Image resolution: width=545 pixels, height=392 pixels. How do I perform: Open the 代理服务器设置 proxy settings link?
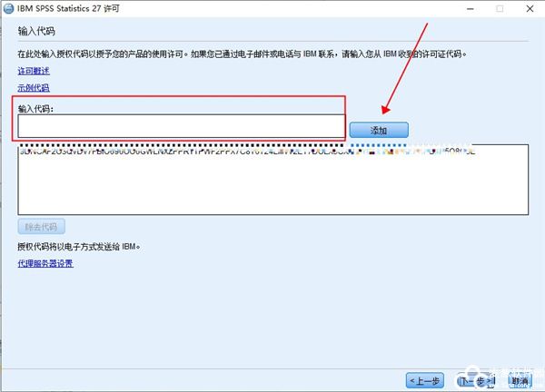(45, 263)
